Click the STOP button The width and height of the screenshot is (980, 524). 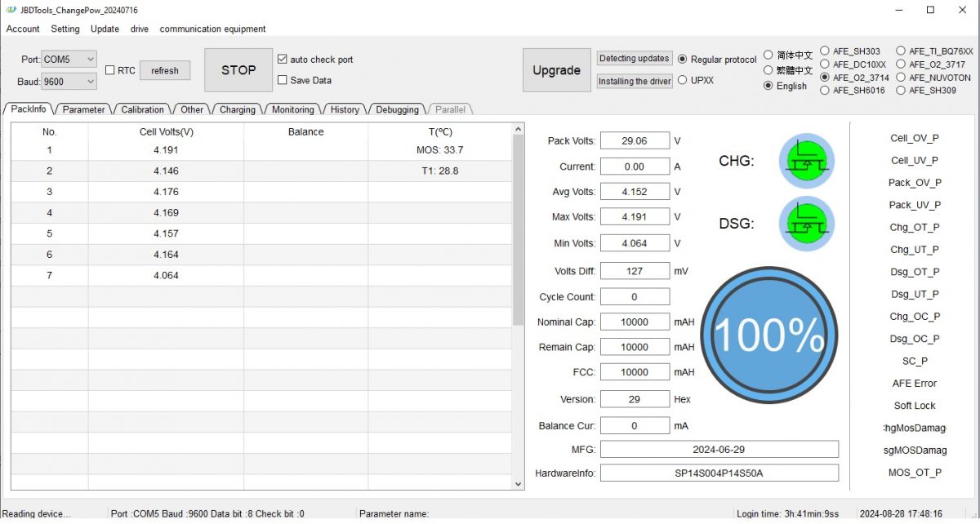click(x=238, y=70)
